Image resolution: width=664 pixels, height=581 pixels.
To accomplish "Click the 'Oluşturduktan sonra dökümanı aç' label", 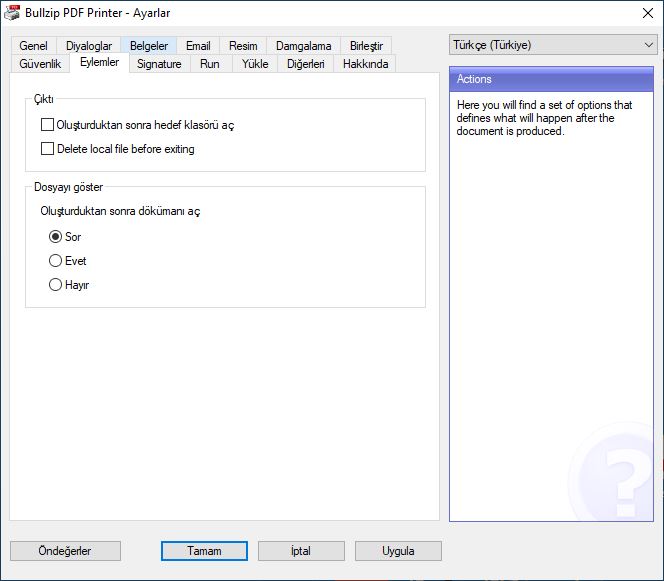I will coord(120,211).
